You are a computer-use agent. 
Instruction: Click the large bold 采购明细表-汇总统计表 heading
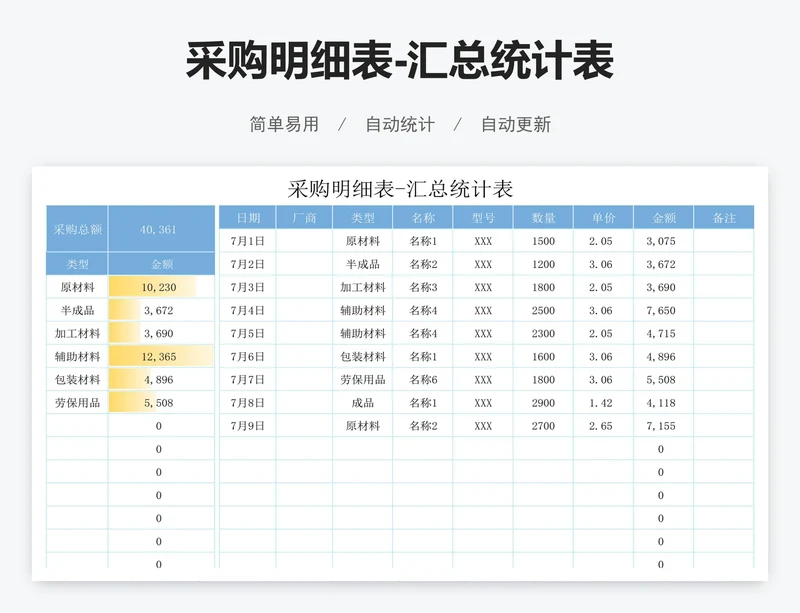(399, 61)
